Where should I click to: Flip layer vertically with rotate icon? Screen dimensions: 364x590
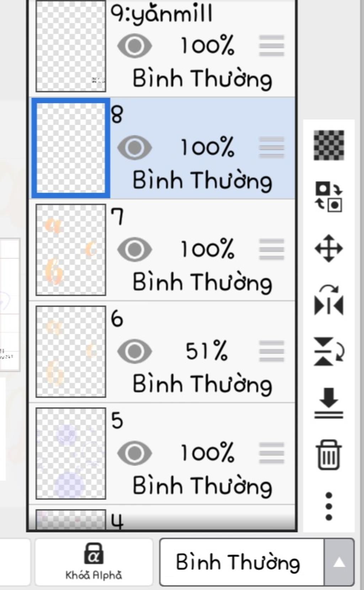point(329,352)
